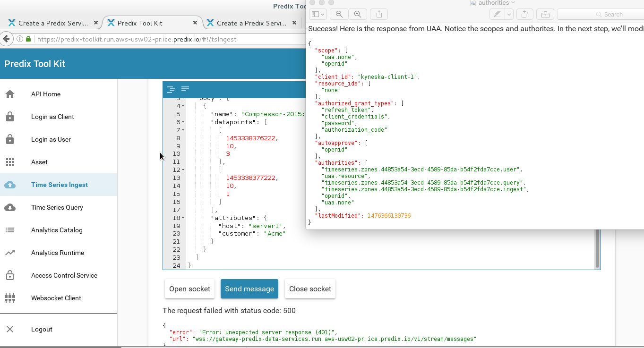Click the markup pen tool in Preview
644x348 pixels.
[x=497, y=14]
